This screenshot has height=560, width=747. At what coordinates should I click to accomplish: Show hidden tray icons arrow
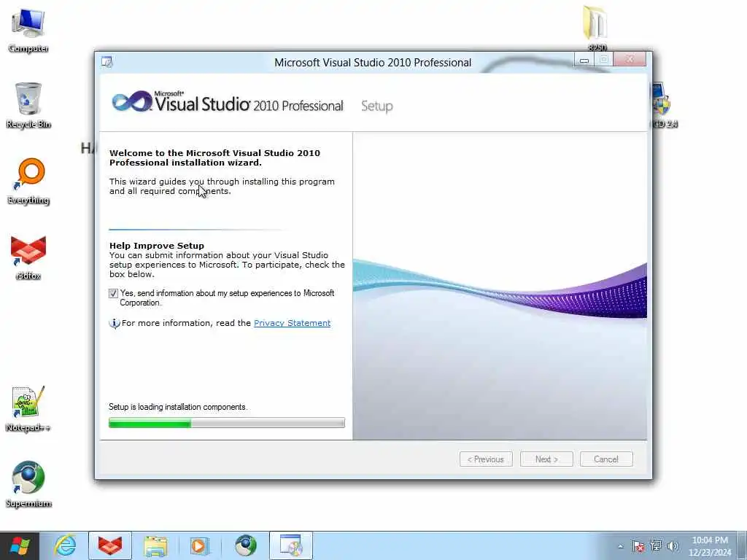point(620,546)
